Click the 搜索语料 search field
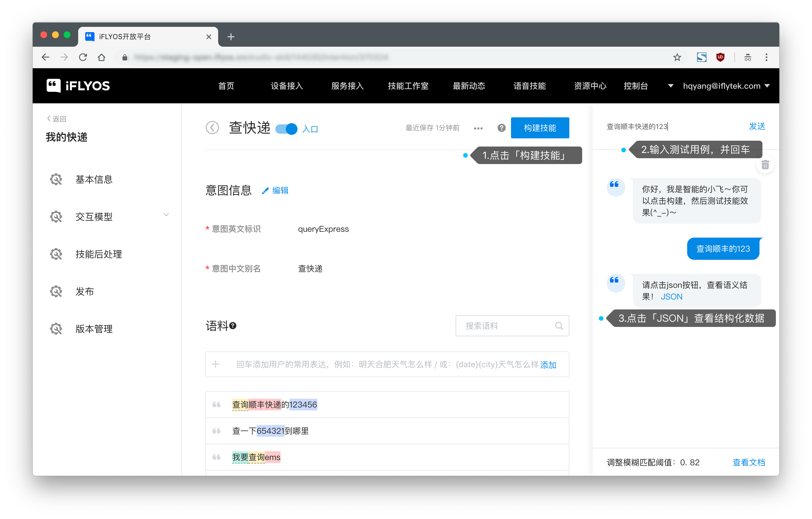 click(x=512, y=326)
